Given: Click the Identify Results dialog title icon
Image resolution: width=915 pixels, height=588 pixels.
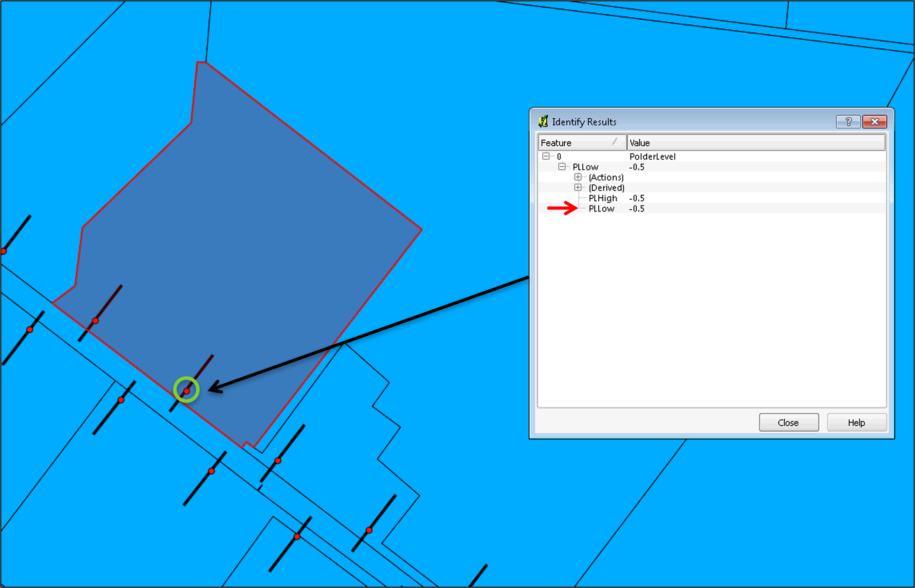Looking at the screenshot, I should tap(543, 122).
